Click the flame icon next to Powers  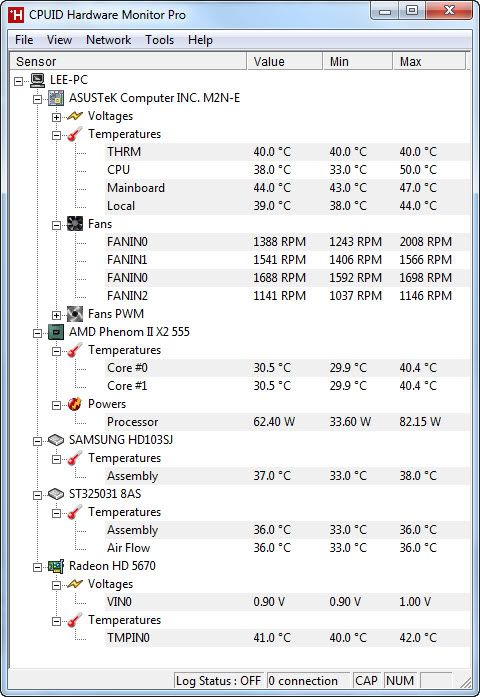[75, 404]
